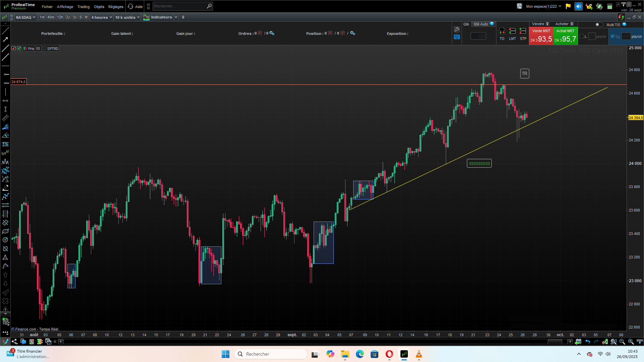Open the wrench settings icon in order panel

[457, 29]
